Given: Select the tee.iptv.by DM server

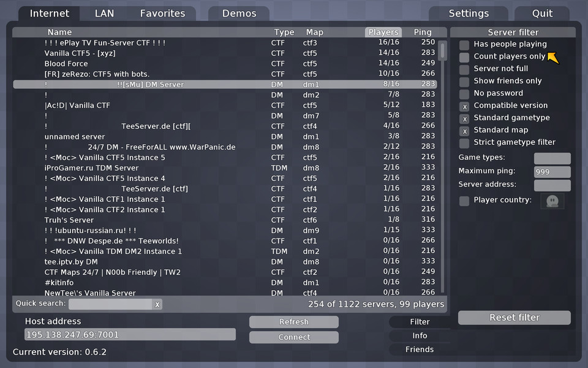Looking at the screenshot, I should coord(225,262).
